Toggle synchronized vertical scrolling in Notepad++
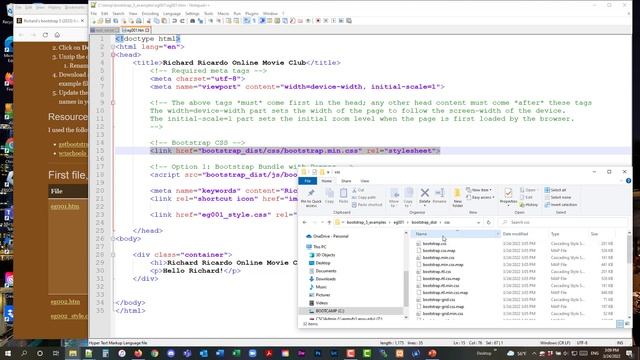This screenshot has width=640, height=360. (x=229, y=21)
